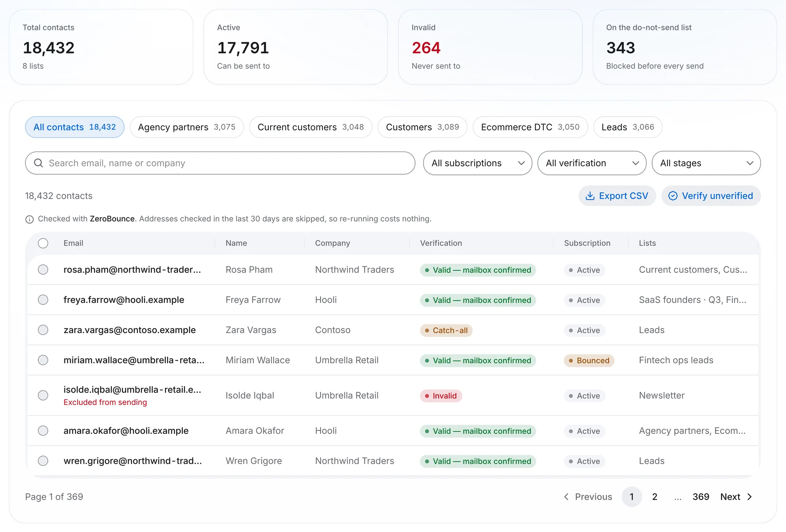The height and width of the screenshot is (532, 786).
Task: Click email zara.vargas@contoso.example
Action: point(129,330)
